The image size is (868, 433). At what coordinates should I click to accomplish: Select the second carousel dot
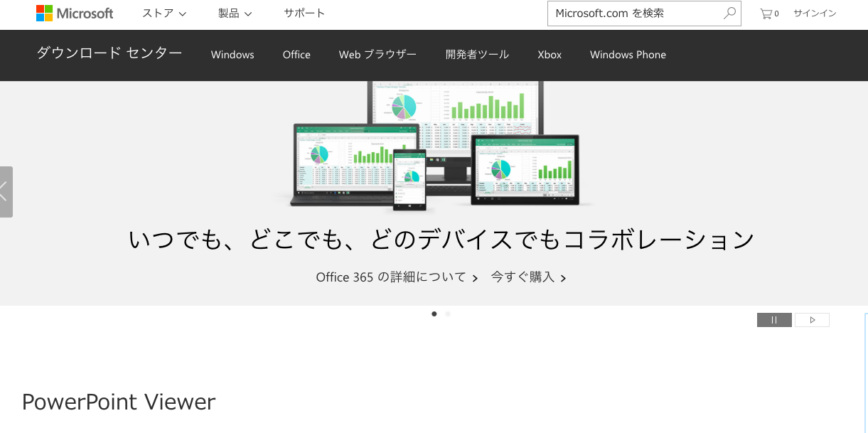coord(448,314)
